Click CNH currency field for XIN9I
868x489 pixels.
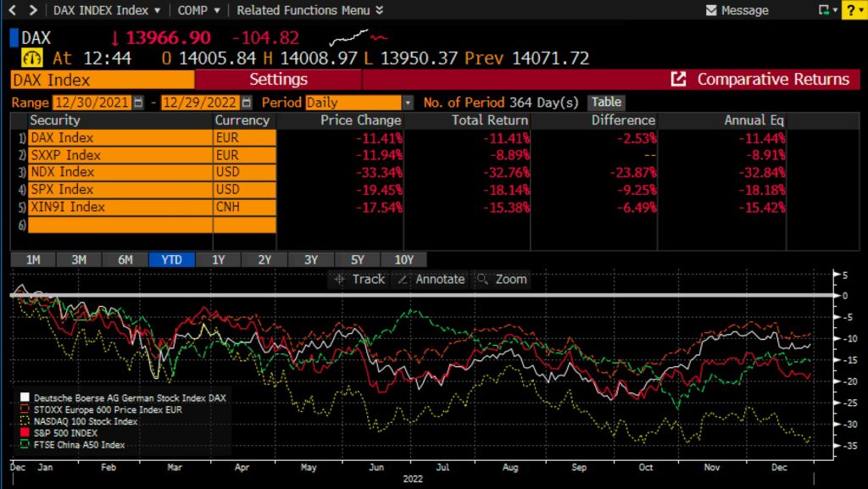pos(245,207)
